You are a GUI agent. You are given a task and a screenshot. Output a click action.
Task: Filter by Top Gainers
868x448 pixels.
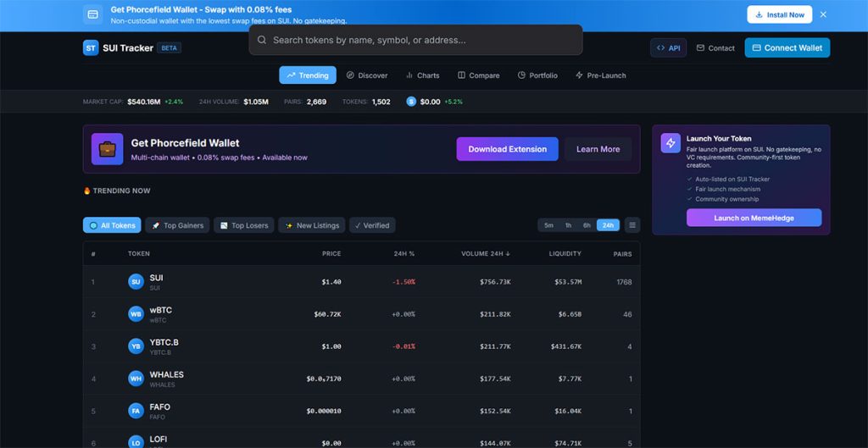[x=177, y=225]
